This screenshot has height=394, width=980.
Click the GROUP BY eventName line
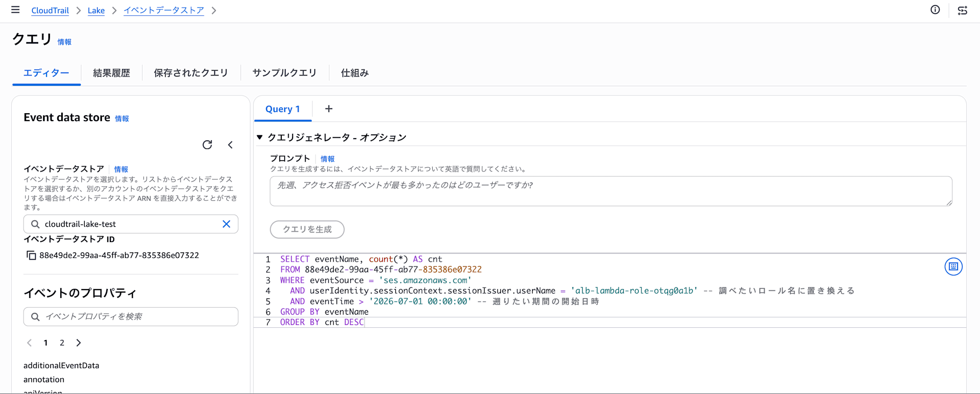(x=324, y=312)
